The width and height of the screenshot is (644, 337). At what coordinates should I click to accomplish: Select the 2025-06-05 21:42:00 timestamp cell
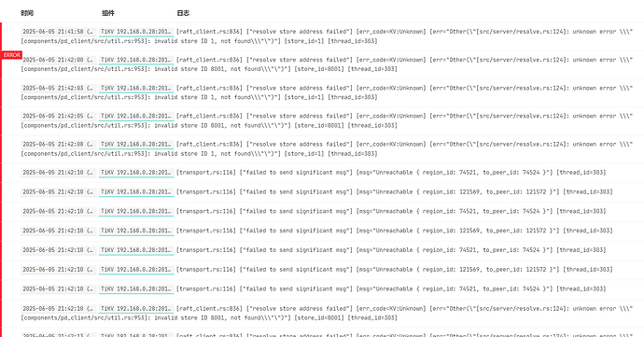[59, 60]
